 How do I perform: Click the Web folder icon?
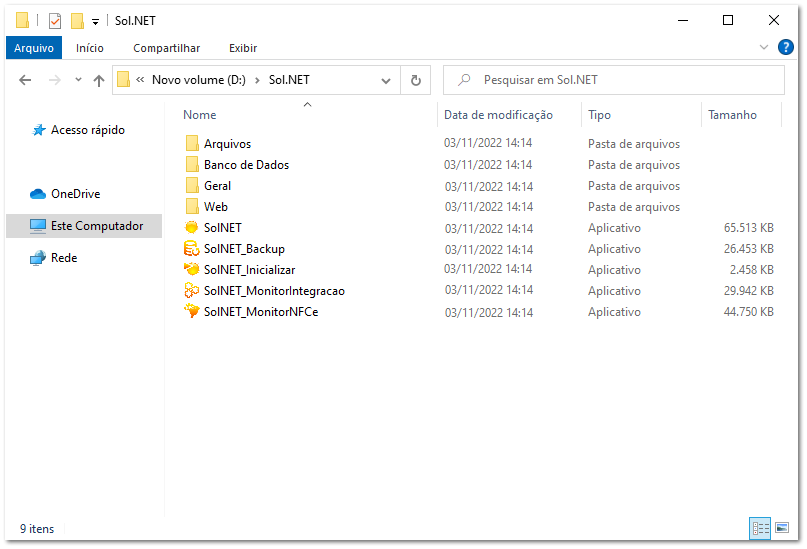pos(192,207)
